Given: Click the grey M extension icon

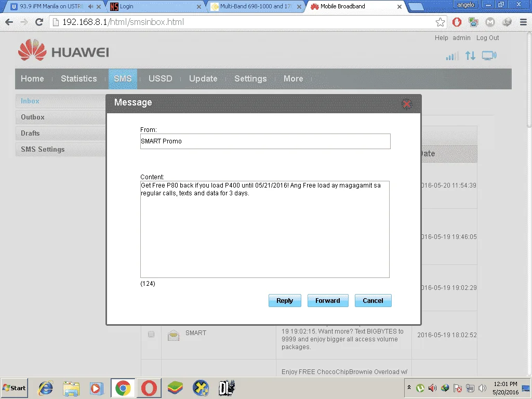Looking at the screenshot, I should 490,22.
